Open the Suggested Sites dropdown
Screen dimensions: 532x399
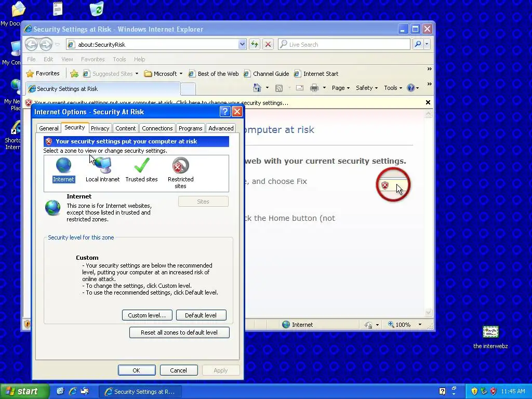[x=111, y=74]
